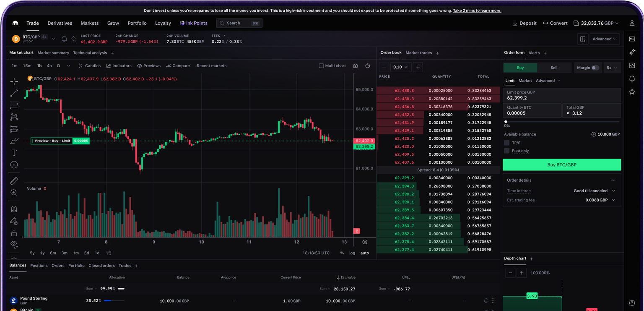
Task: Select the 15m timeframe
Action: point(27,66)
